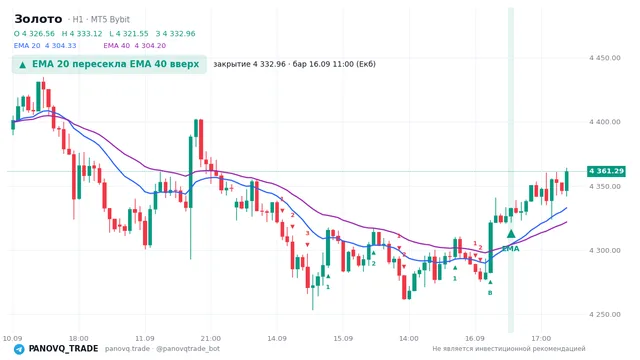Click the 11.09 date axis label
This screenshot has height=360, width=640.
coord(145,338)
